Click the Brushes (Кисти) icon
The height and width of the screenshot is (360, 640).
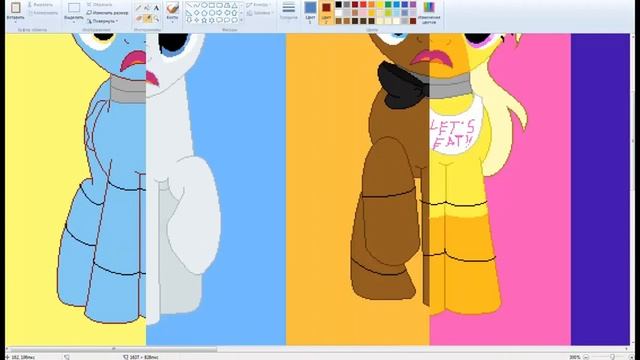pos(172,7)
